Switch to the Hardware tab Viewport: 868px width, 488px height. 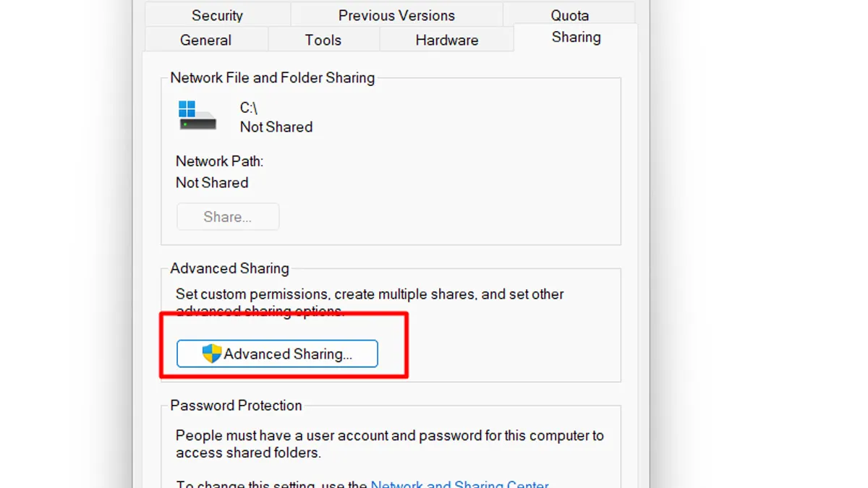[x=446, y=40]
